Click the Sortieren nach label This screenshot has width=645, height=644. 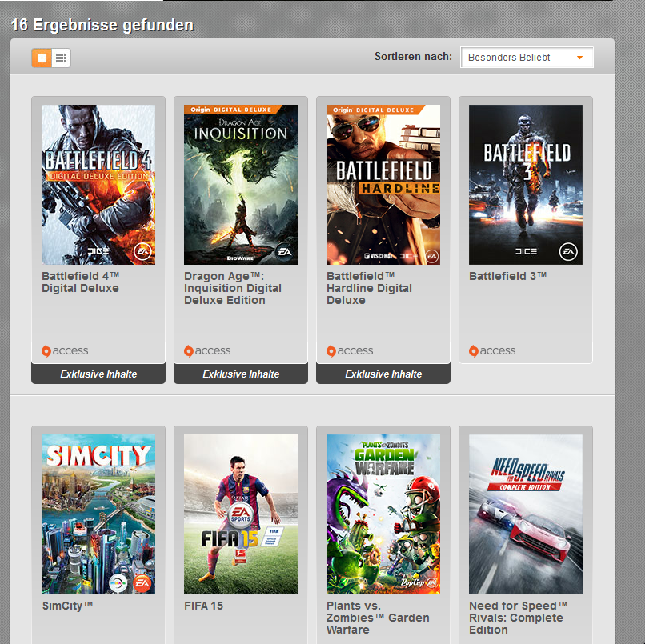(x=413, y=57)
